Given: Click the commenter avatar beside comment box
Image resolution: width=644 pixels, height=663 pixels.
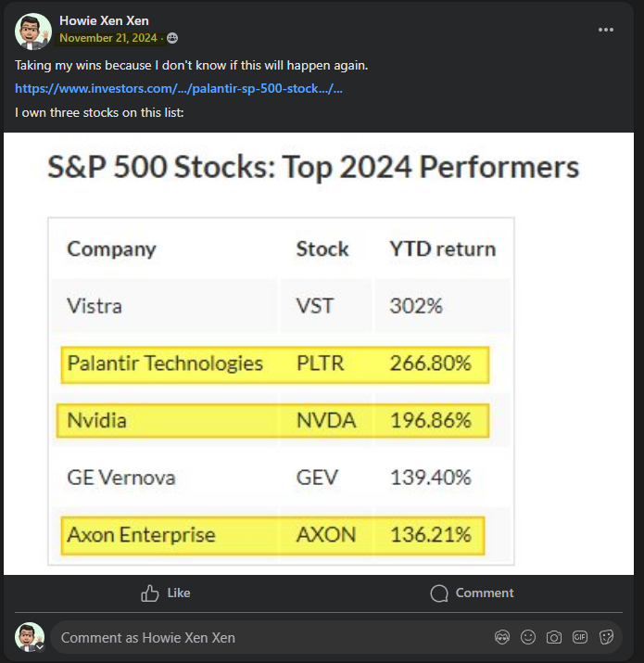Looking at the screenshot, I should coord(30,637).
